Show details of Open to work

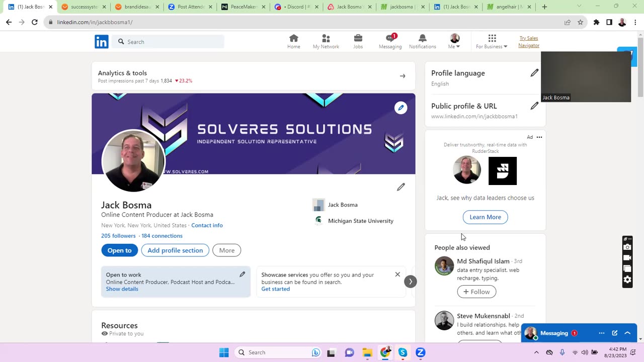tap(122, 289)
